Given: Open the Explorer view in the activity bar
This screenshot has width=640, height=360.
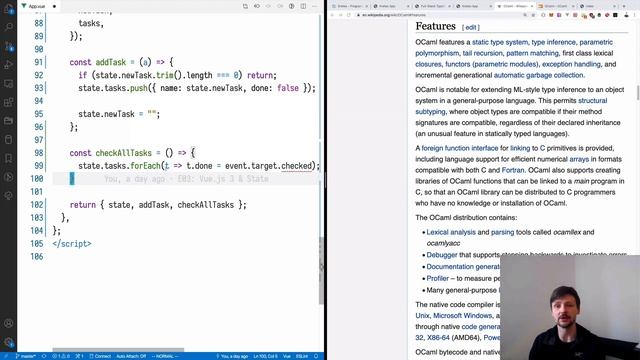Looking at the screenshot, I should tap(9, 9).
